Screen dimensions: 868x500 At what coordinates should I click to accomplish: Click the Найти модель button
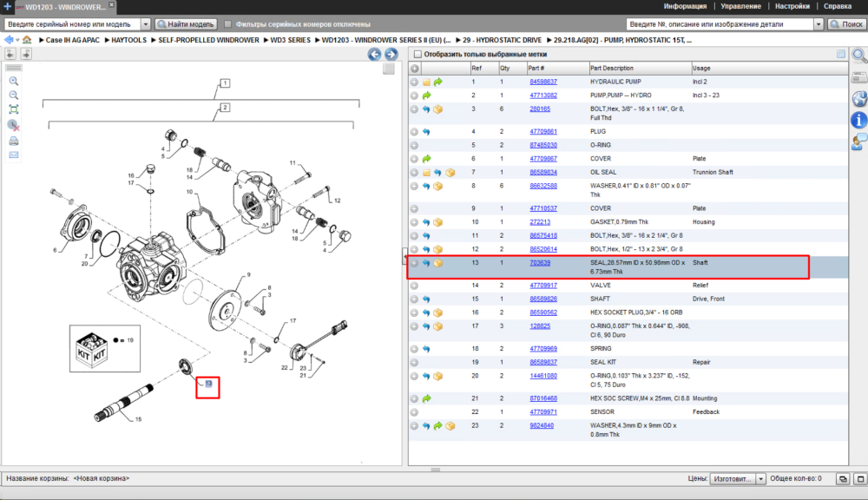pos(186,24)
